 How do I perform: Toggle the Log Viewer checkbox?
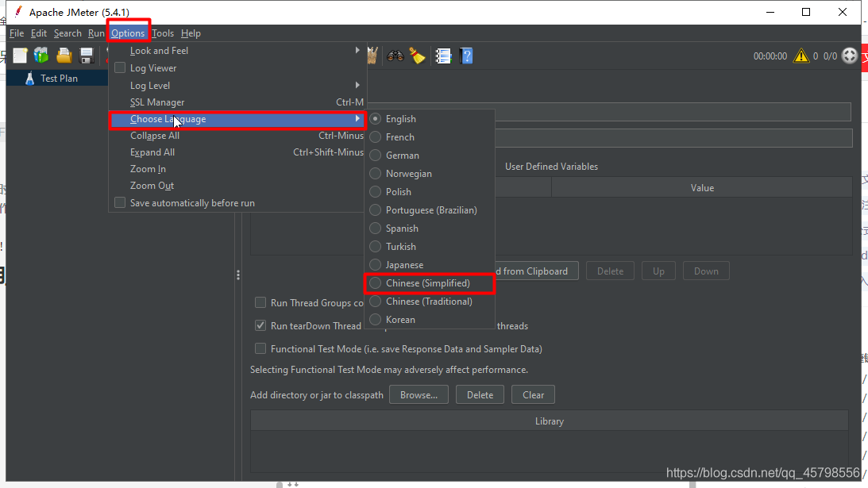(x=120, y=68)
